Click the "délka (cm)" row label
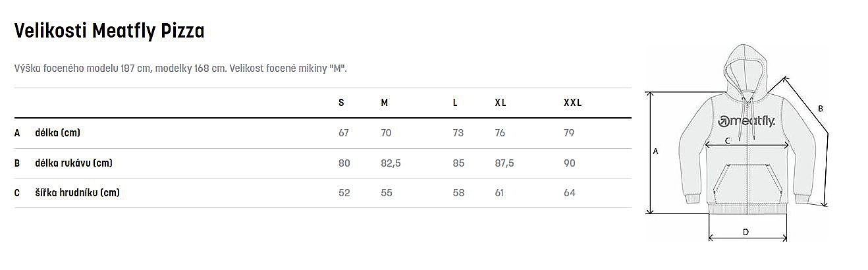The width and height of the screenshot is (868, 270). click(57, 133)
